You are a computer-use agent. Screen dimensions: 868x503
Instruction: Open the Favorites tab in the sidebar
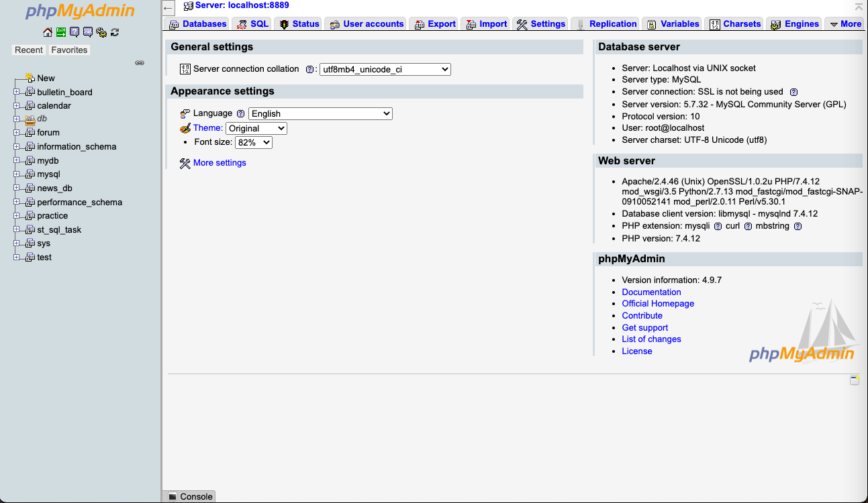(x=69, y=50)
